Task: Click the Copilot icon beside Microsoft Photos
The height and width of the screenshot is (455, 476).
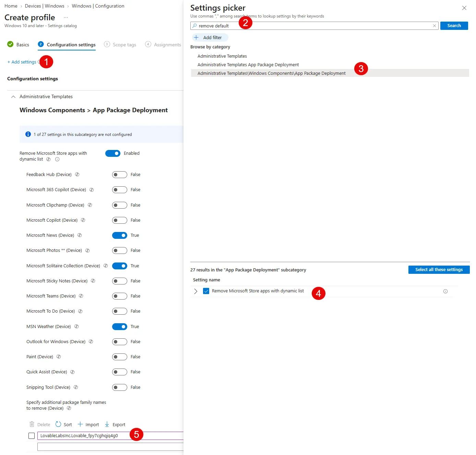Action: pos(87,250)
